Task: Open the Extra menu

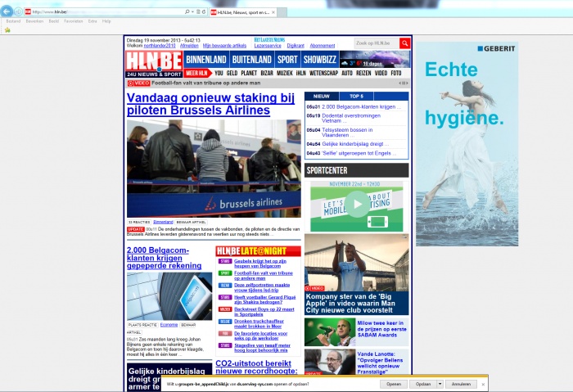Action: pos(92,21)
